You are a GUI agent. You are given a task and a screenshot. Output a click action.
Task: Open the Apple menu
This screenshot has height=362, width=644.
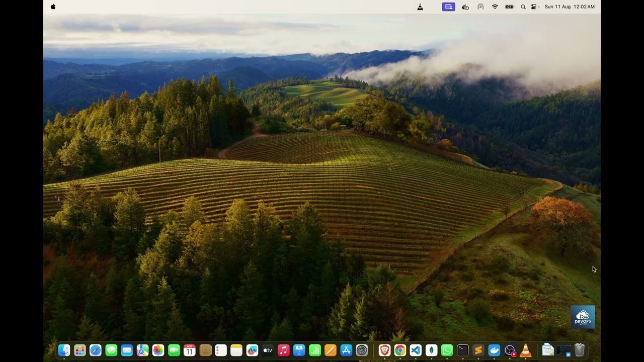click(53, 7)
